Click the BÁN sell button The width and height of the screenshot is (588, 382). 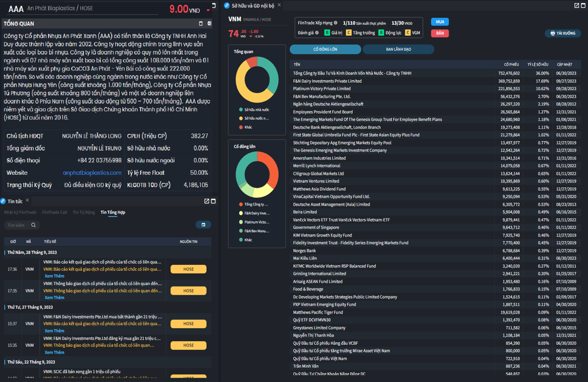(x=440, y=33)
